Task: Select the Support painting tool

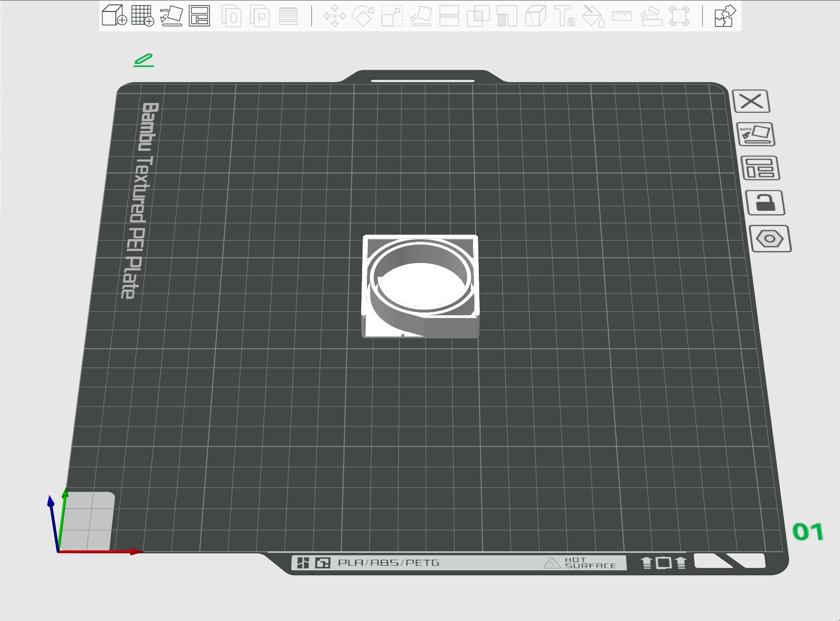Action: pyautogui.click(x=507, y=16)
